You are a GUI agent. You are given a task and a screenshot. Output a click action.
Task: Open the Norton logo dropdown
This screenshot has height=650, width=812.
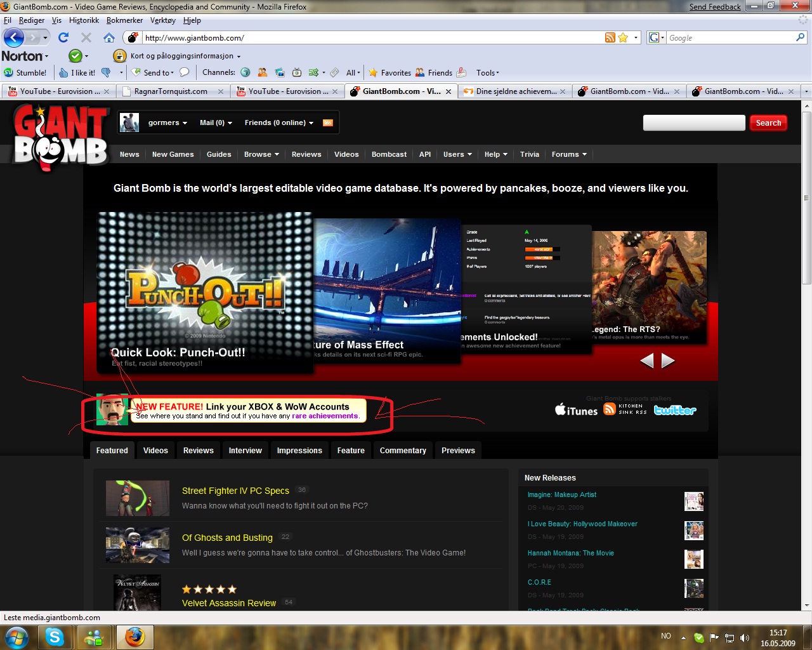tap(25, 56)
